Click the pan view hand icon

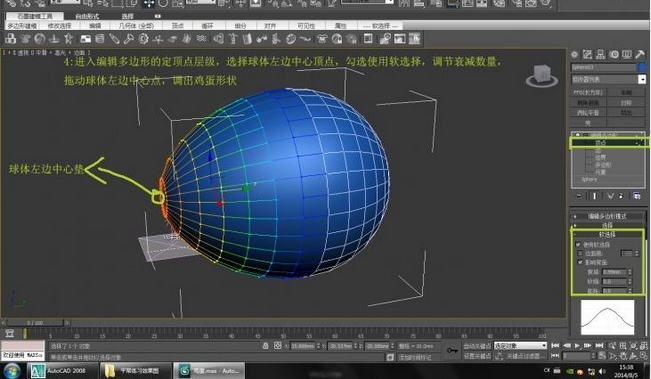[x=623, y=356]
